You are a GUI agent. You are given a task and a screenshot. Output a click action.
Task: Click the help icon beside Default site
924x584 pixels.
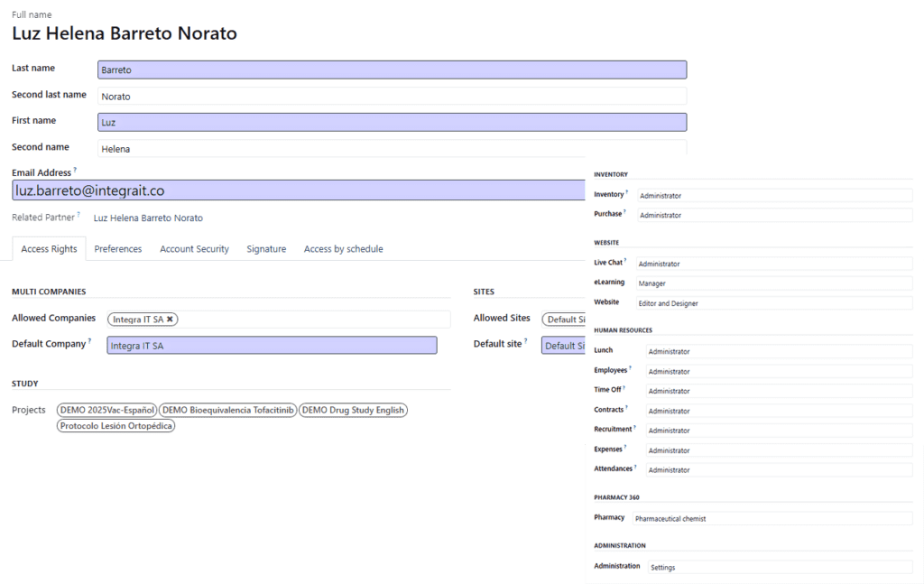[x=524, y=339]
